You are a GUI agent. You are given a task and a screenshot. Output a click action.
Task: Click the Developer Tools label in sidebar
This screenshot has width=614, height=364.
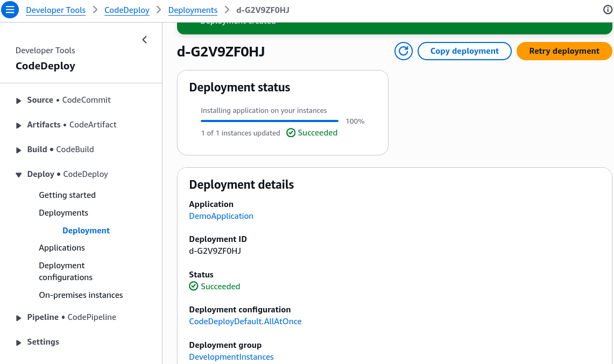(x=45, y=50)
